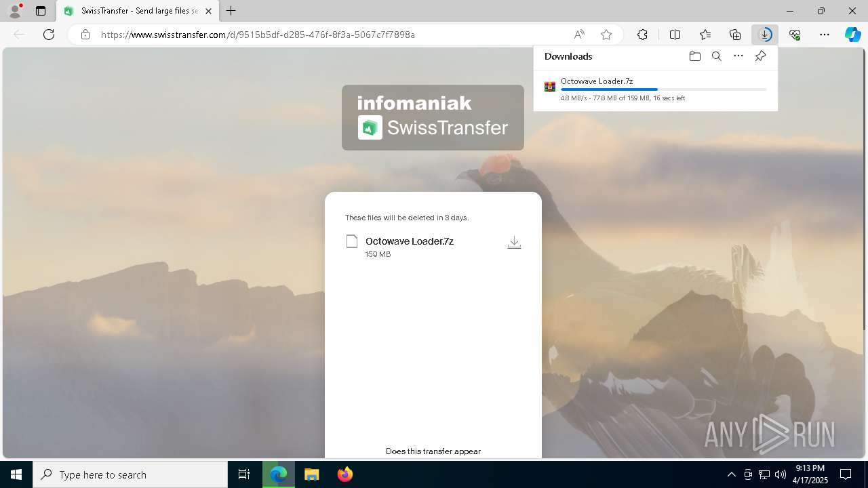
Task: Click the download speed status text
Action: point(623,98)
